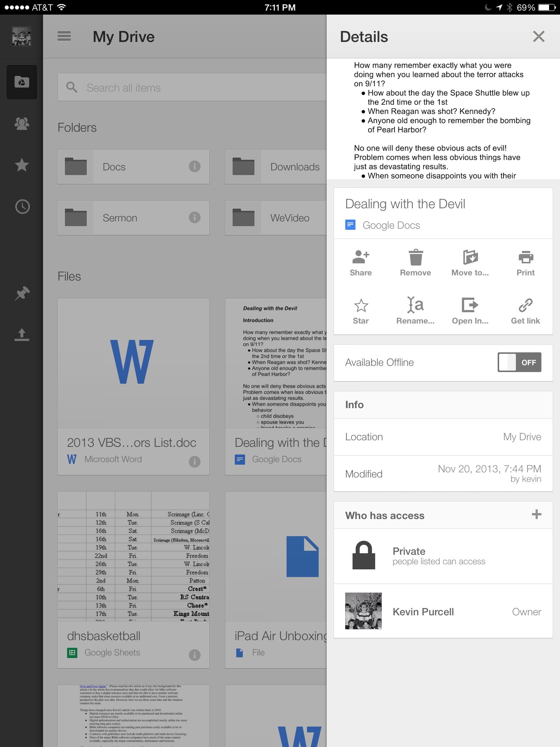The height and width of the screenshot is (747, 560).
Task: Open info for dhsbasketball sheet
Action: [194, 655]
